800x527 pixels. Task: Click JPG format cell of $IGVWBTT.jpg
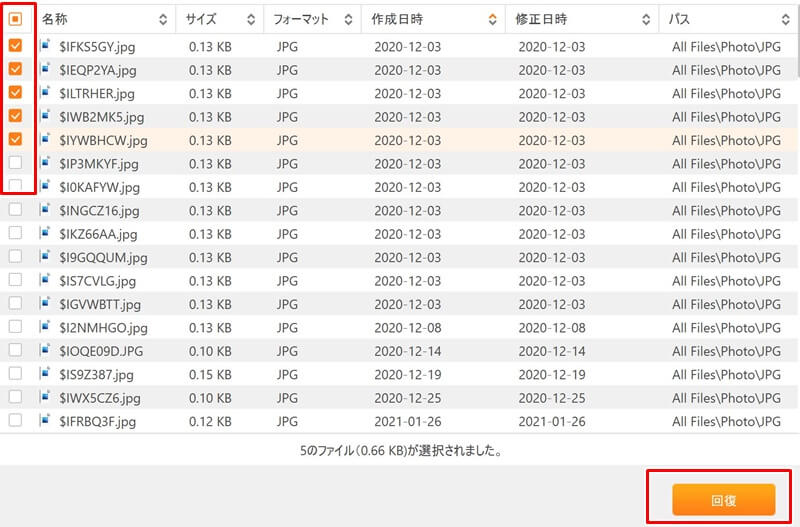click(x=287, y=305)
